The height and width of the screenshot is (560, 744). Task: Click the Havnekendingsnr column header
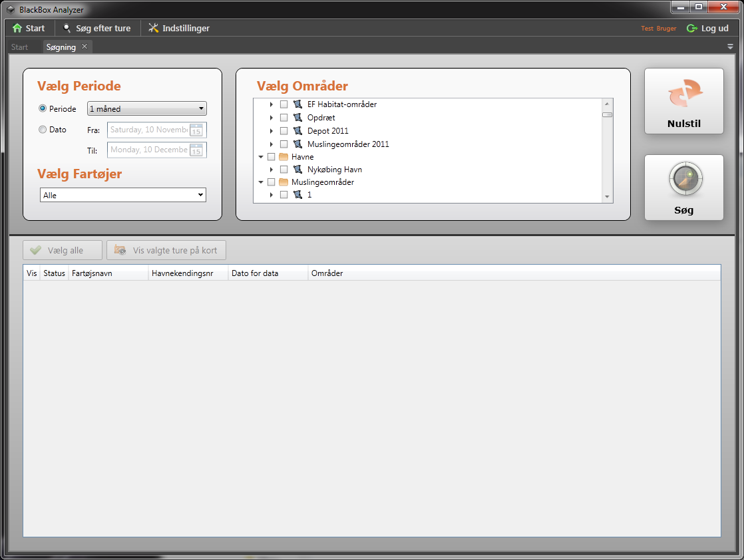(188, 273)
